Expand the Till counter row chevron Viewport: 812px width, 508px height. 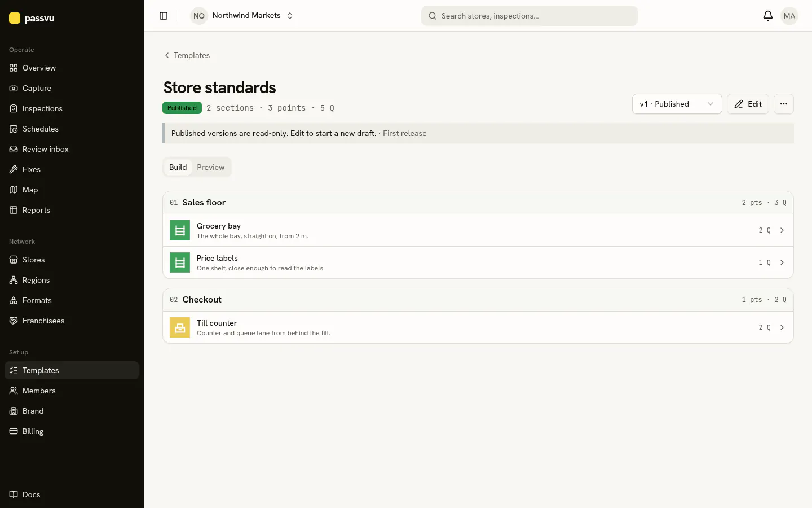[782, 327]
